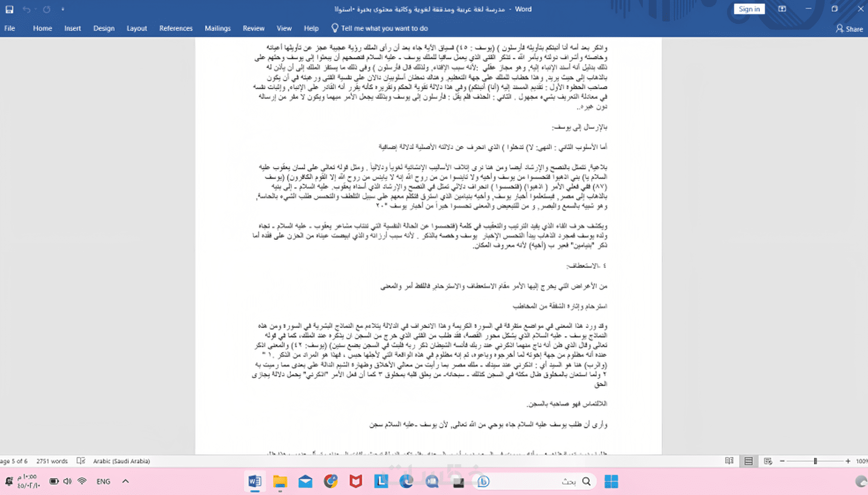868x495 pixels.
Task: Click the Page 5 of 6 status indicator
Action: [x=14, y=461]
